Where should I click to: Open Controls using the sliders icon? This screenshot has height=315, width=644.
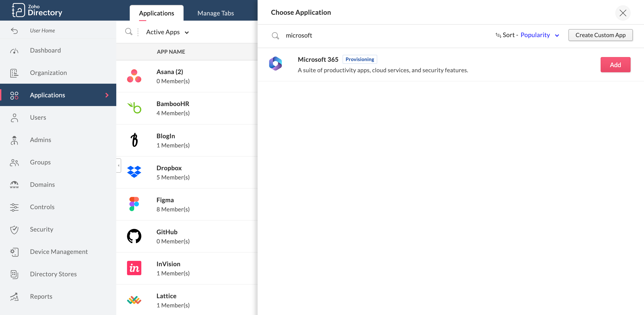[x=14, y=207]
